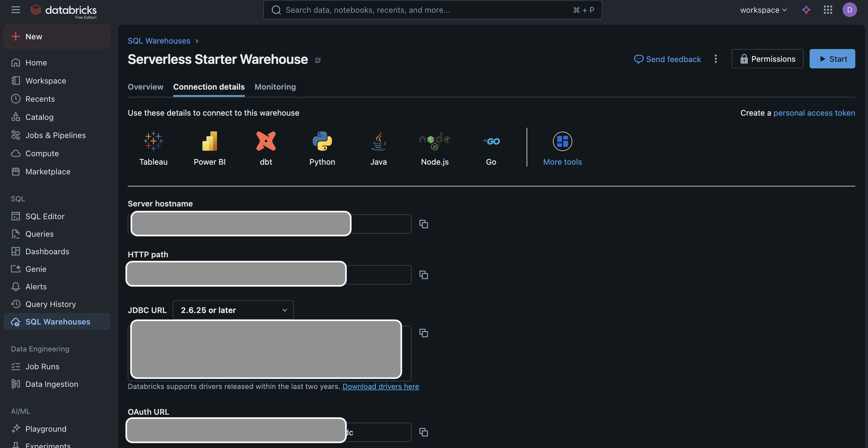Copy the Server hostname value
The height and width of the screenshot is (448, 868).
click(x=423, y=224)
